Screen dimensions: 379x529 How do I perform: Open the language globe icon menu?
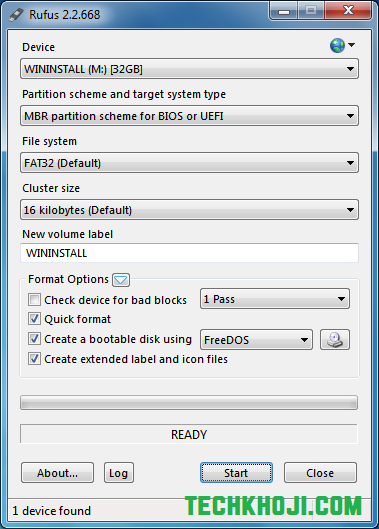click(x=342, y=45)
